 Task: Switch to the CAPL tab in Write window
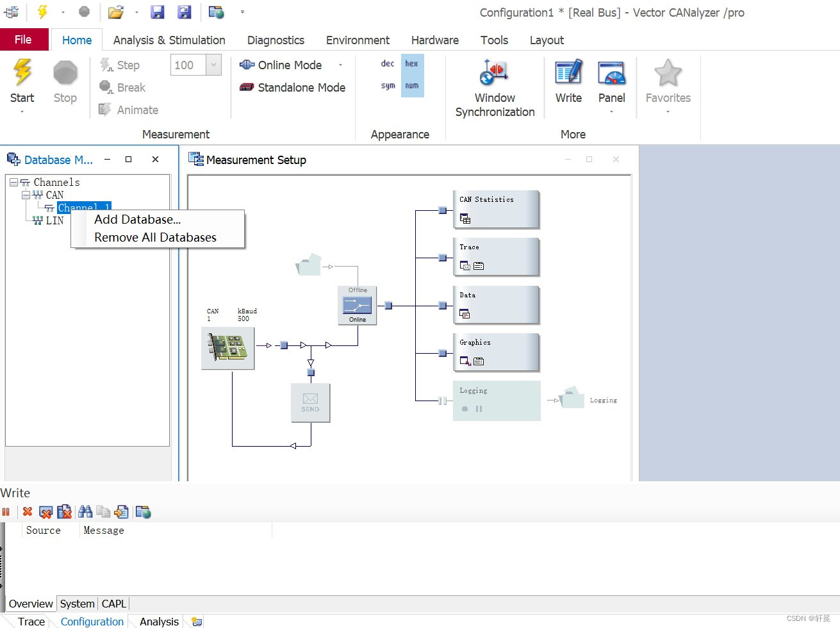tap(114, 604)
